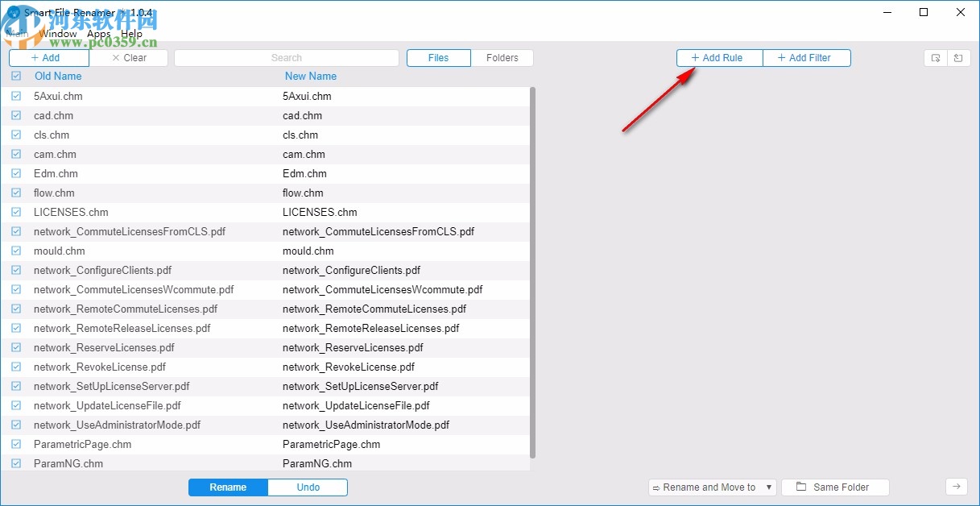Uncheck the cad.chm file entry

coord(15,115)
